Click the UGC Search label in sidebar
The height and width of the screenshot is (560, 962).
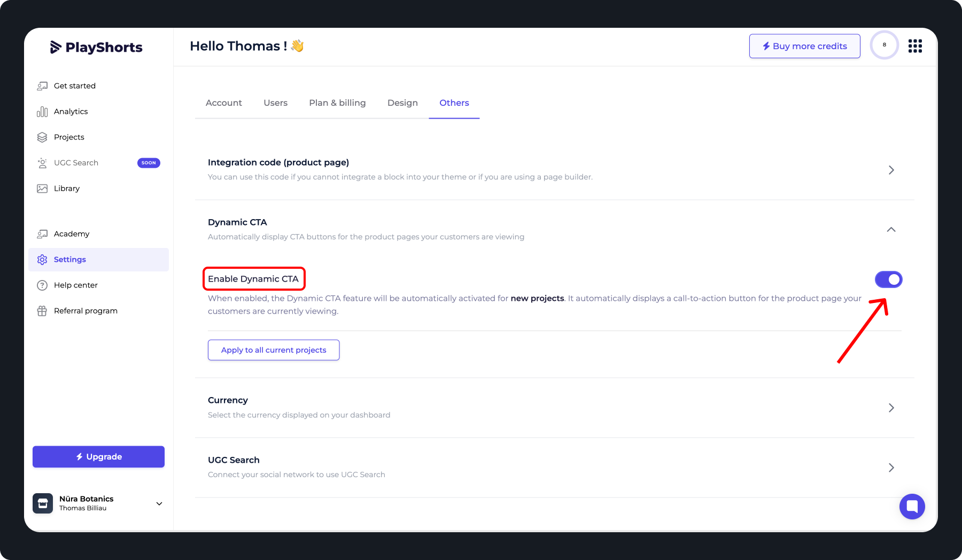[x=76, y=163]
